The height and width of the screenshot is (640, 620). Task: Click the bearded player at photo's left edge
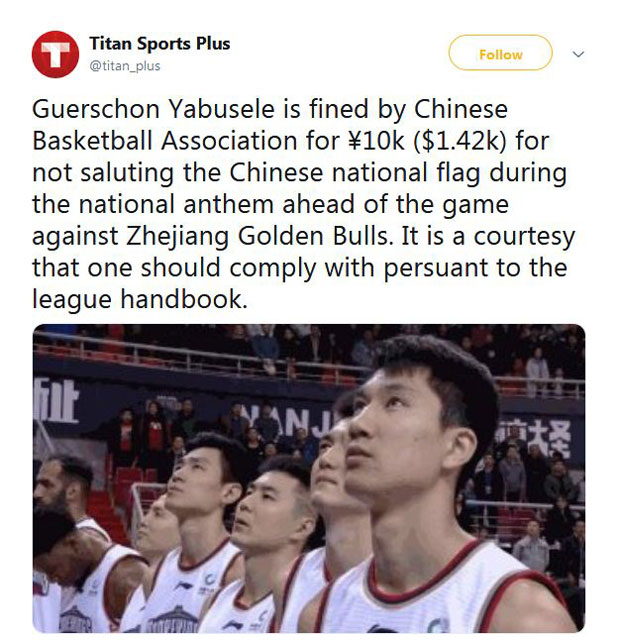[61, 490]
